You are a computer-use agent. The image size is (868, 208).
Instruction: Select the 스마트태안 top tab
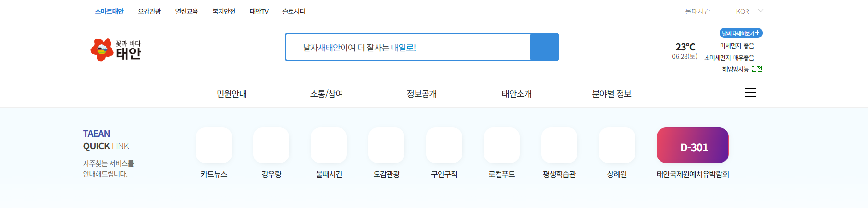coord(110,11)
